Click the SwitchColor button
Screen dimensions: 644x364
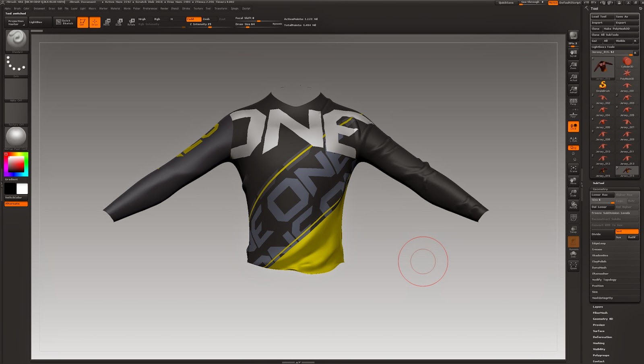tap(16, 197)
